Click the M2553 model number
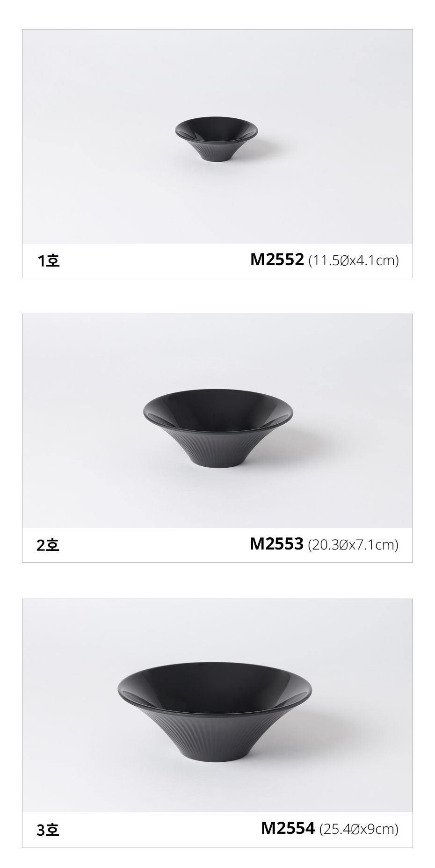This screenshot has height=868, width=435. 276,544
